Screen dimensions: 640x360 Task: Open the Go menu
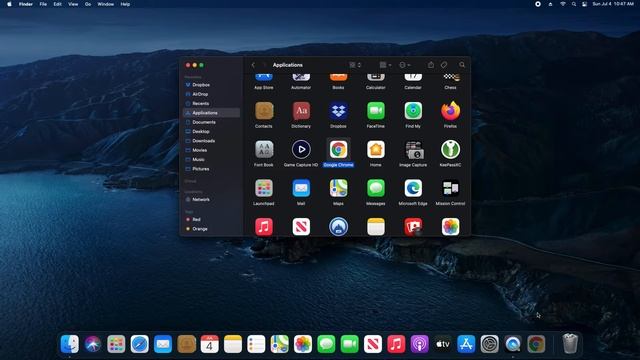[x=88, y=4]
